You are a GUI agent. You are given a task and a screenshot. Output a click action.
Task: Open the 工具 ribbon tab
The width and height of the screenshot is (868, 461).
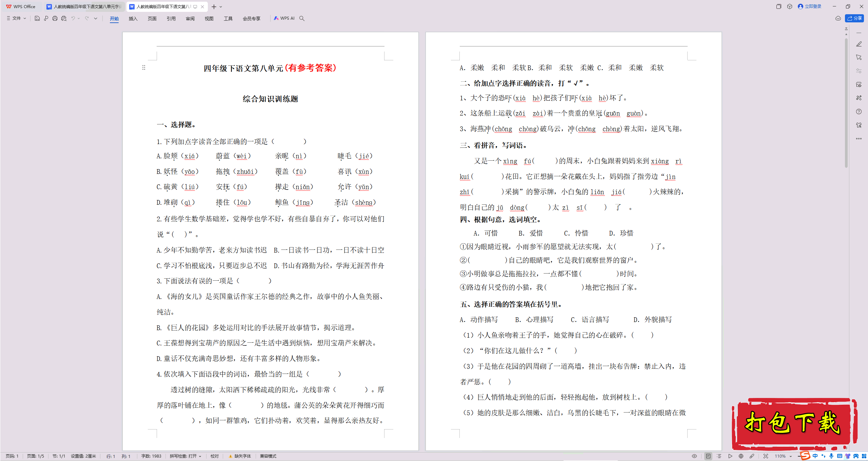(x=228, y=19)
